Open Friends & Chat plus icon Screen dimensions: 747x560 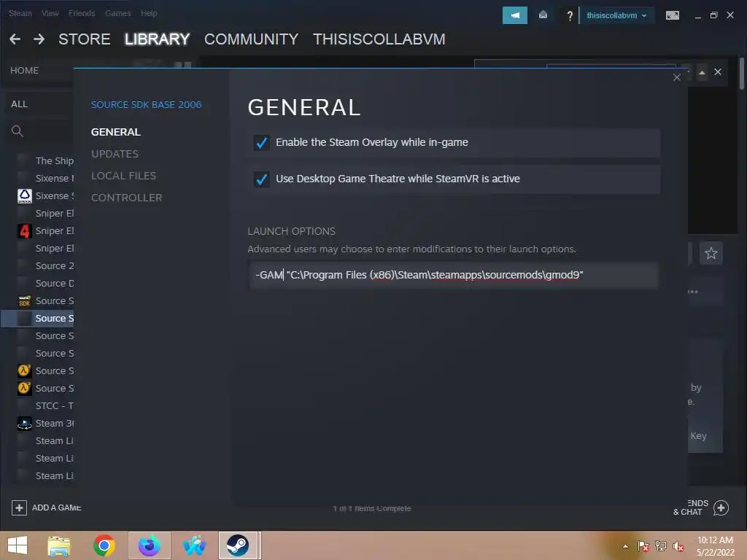coord(721,507)
